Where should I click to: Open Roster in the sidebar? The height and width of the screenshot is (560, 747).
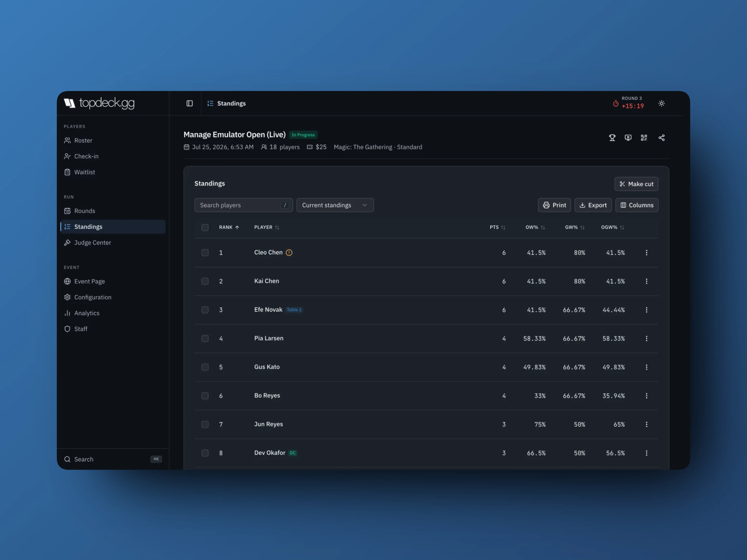click(113, 141)
